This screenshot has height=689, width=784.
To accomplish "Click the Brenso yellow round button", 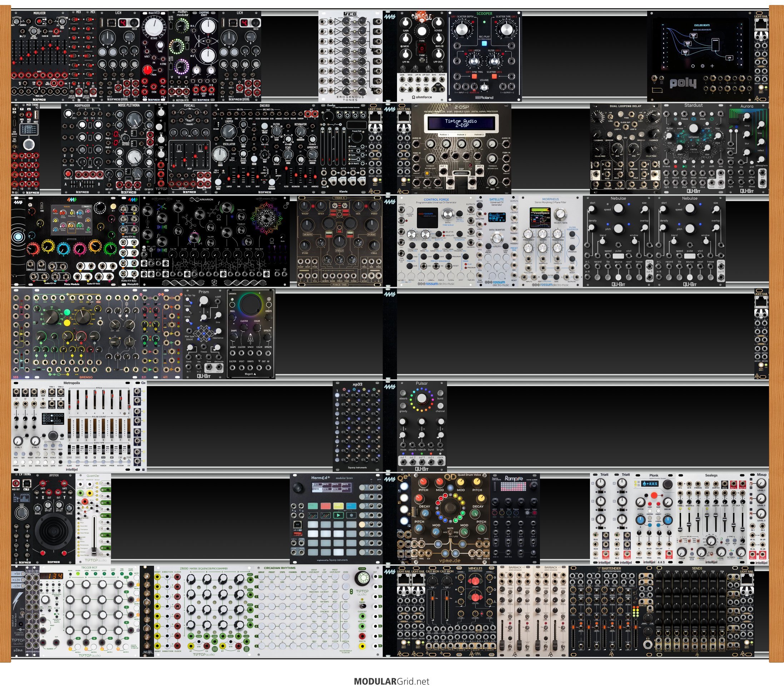I will coord(67,323).
